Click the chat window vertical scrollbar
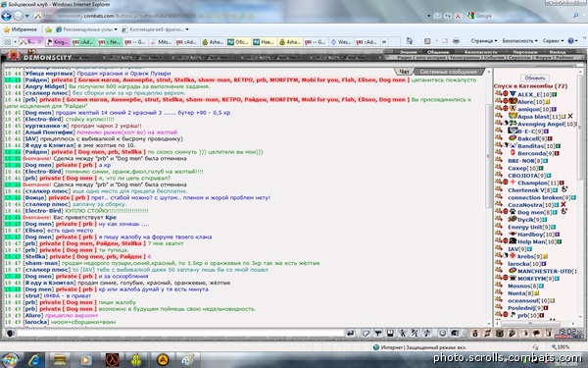Viewport: 588px width, 368px height. coord(488,195)
